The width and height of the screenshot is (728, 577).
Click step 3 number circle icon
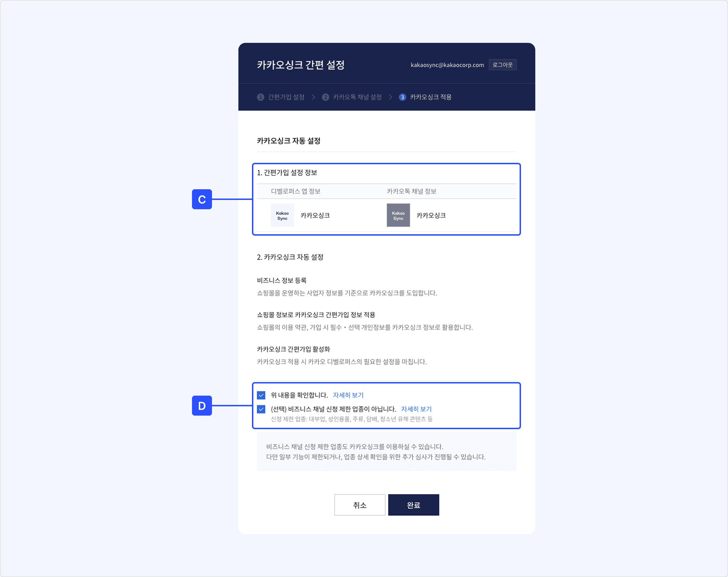click(x=403, y=97)
